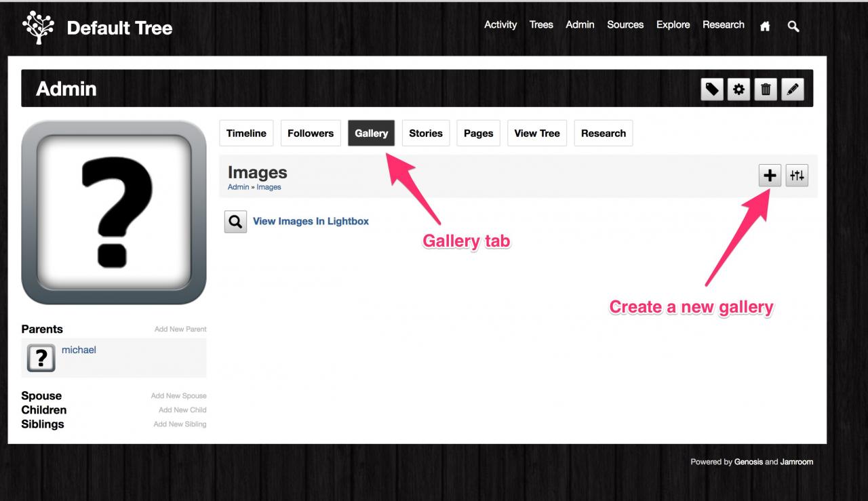Open the Stories tab
Viewport: 868px width, 501px height.
click(426, 134)
